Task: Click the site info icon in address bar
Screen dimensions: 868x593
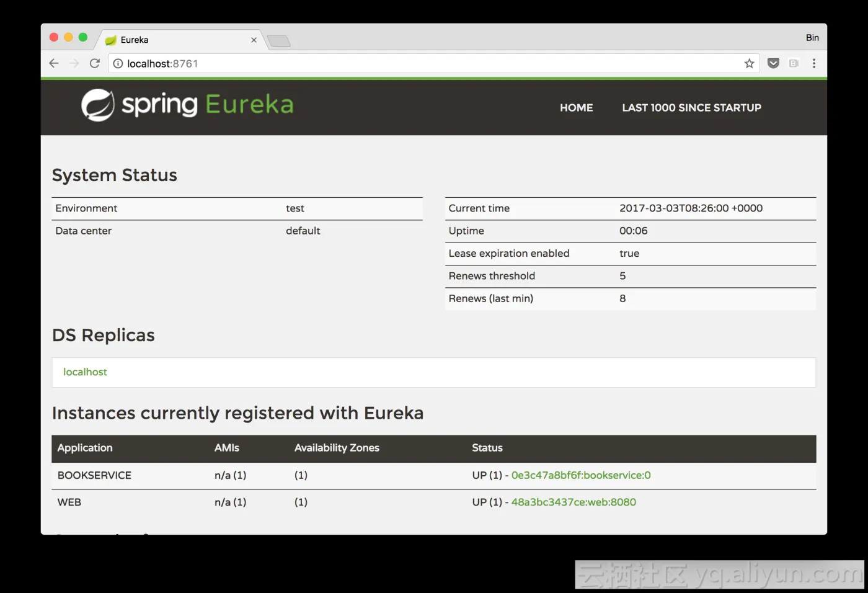Action: tap(118, 63)
